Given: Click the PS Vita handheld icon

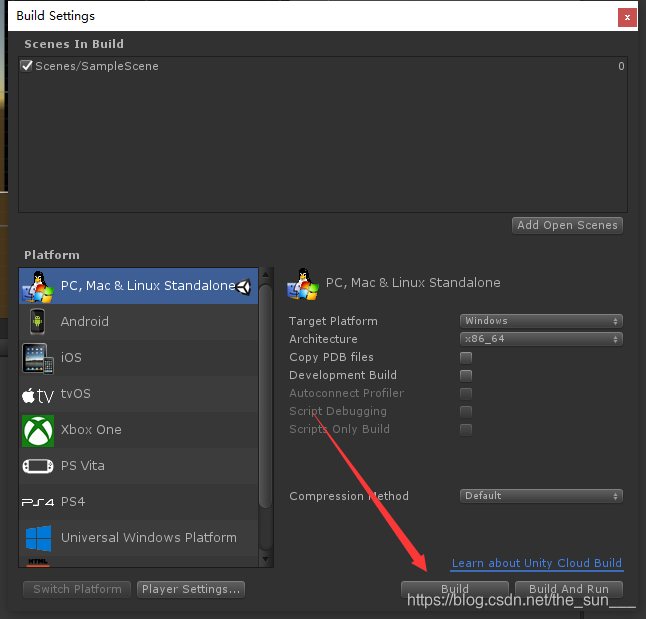Looking at the screenshot, I should (38, 467).
